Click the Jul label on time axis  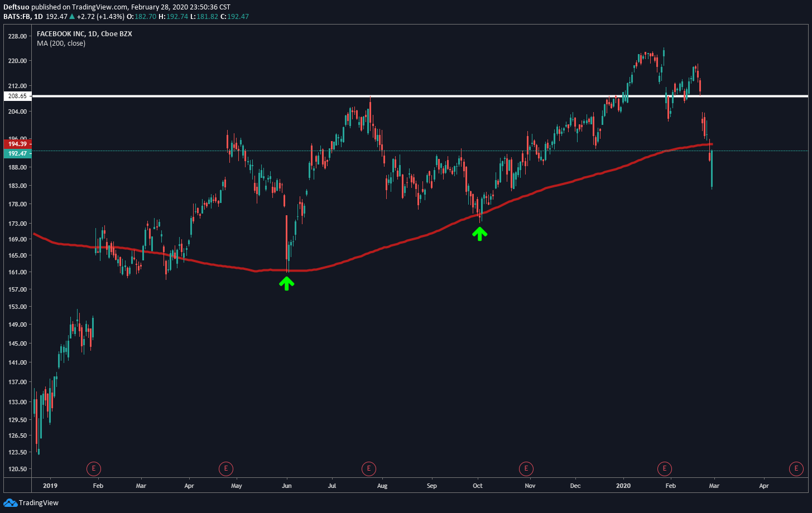pos(332,486)
